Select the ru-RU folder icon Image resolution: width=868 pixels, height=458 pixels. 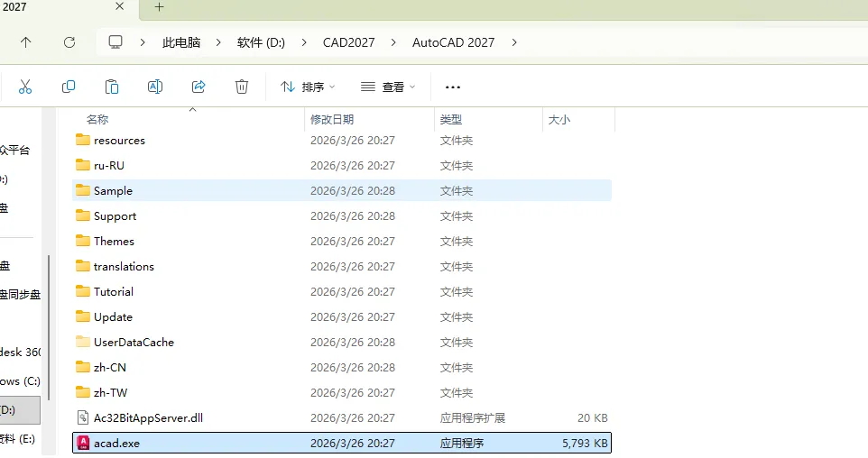point(82,165)
